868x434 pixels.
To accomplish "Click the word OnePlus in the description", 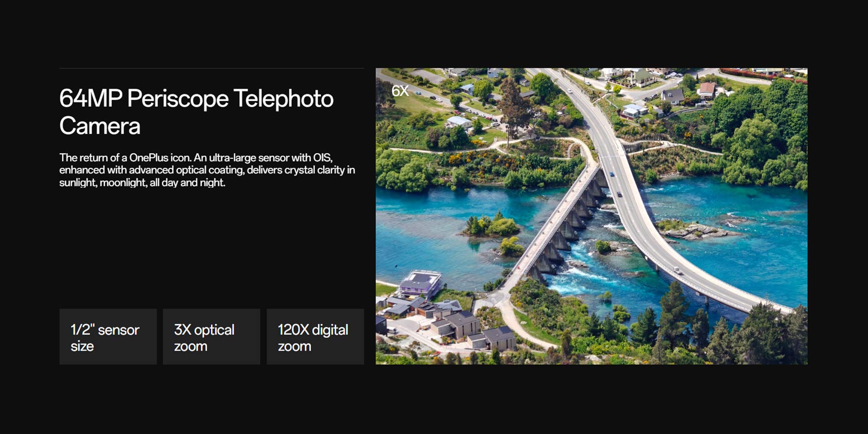I will (x=148, y=158).
